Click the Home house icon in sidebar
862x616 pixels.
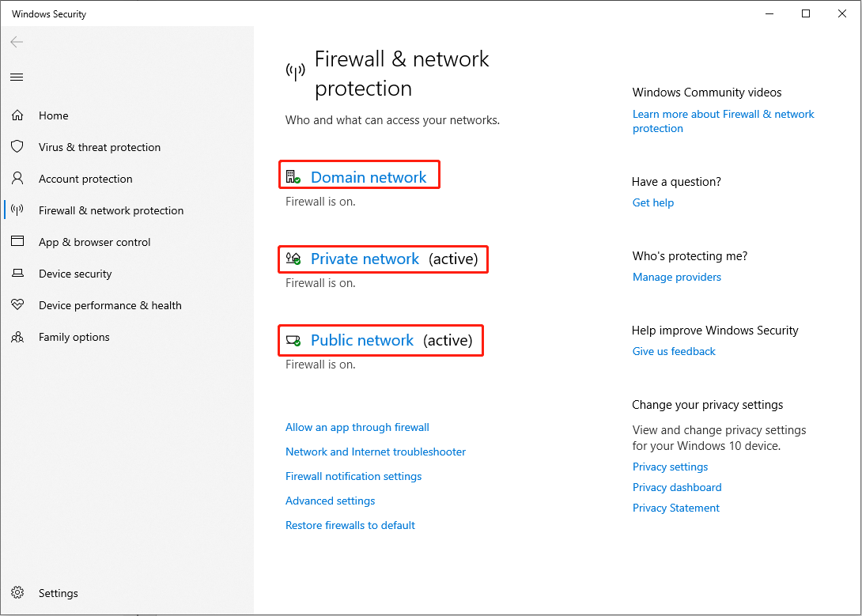click(17, 115)
